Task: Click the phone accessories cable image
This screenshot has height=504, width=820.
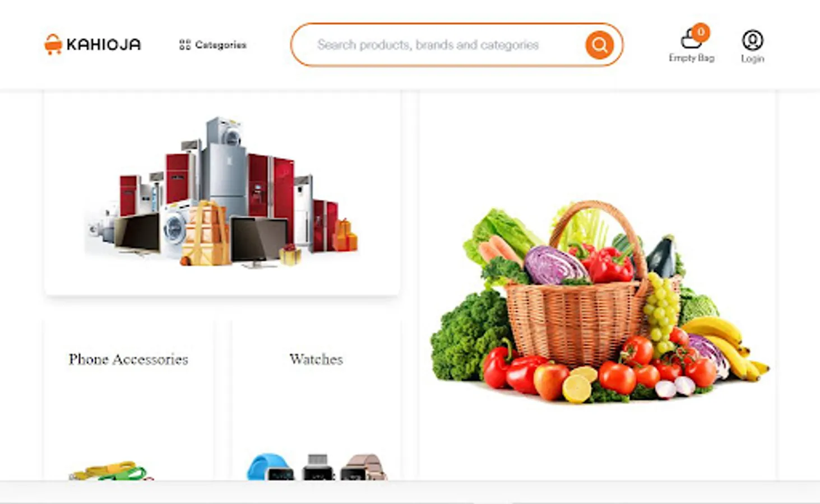Action: (x=111, y=471)
